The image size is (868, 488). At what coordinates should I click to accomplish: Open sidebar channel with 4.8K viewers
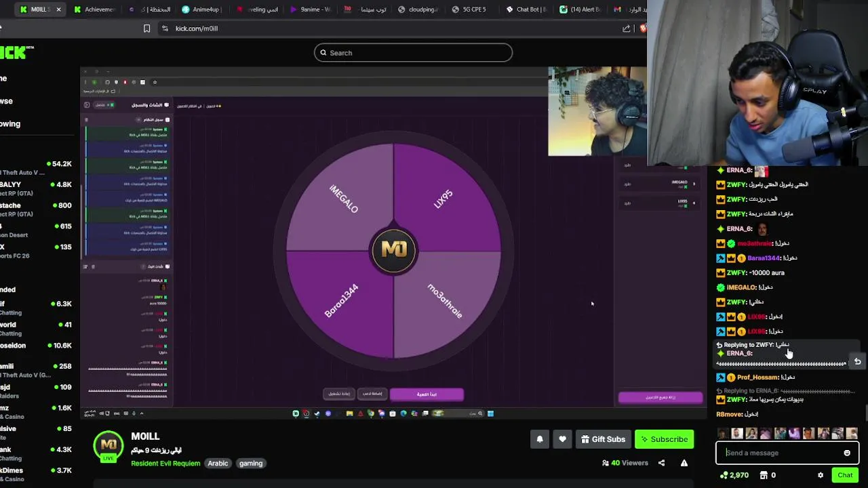click(x=36, y=189)
